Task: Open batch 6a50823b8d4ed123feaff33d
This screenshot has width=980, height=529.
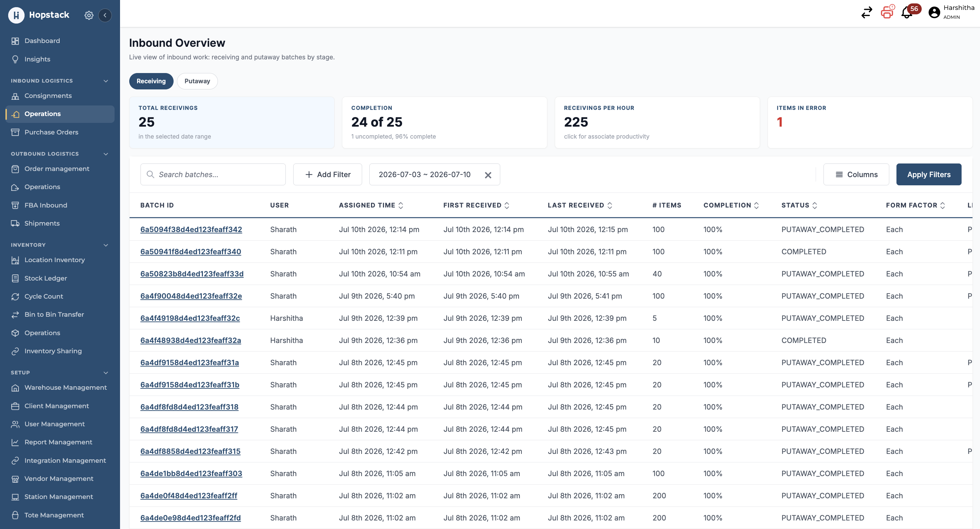Action: click(192, 274)
